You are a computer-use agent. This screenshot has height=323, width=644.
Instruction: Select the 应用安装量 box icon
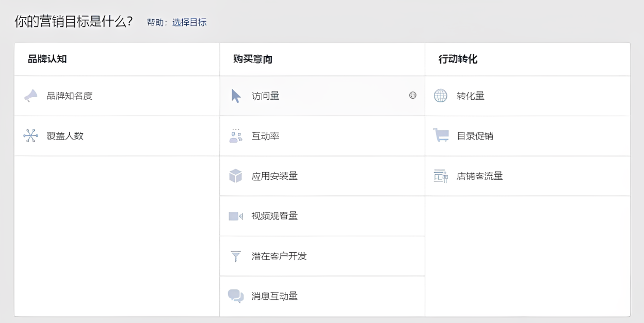[236, 176]
